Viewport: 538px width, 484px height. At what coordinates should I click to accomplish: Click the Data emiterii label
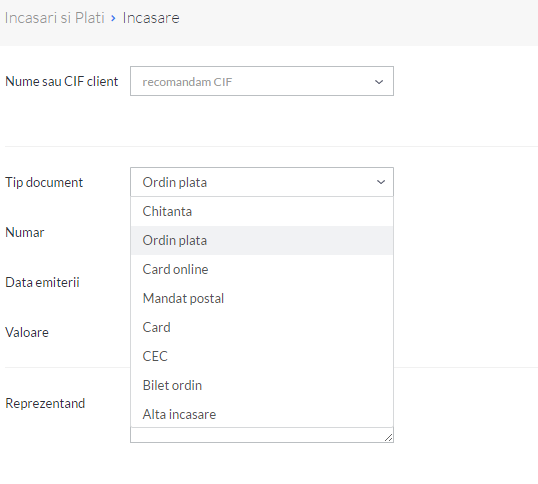click(x=42, y=282)
